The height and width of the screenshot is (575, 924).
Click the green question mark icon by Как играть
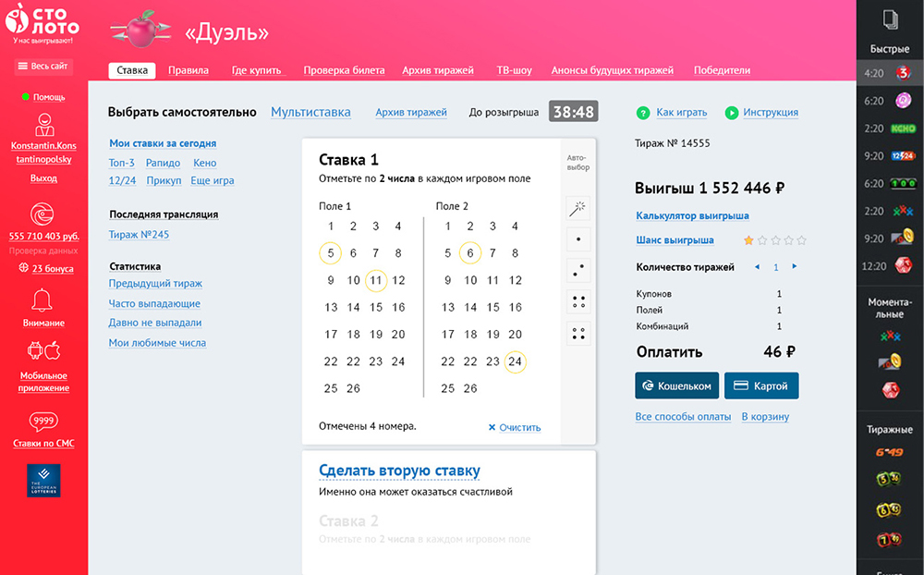tap(643, 113)
